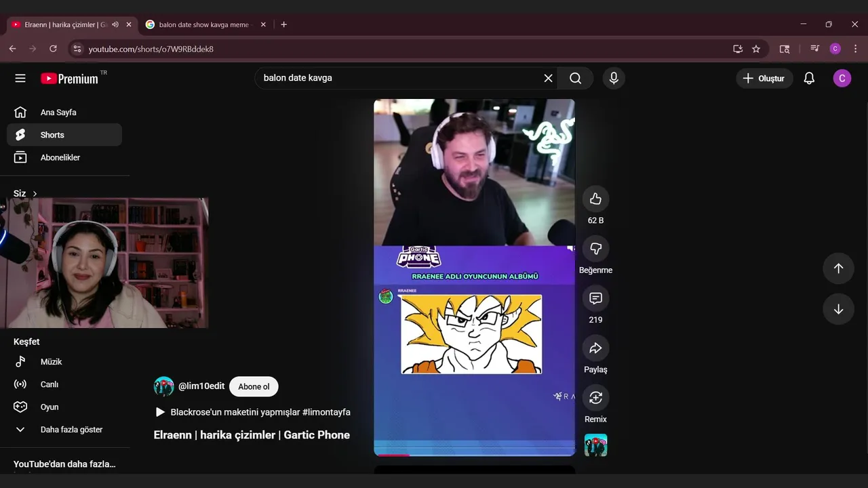The height and width of the screenshot is (488, 868).
Task: Bookmark this page with the star
Action: click(756, 49)
